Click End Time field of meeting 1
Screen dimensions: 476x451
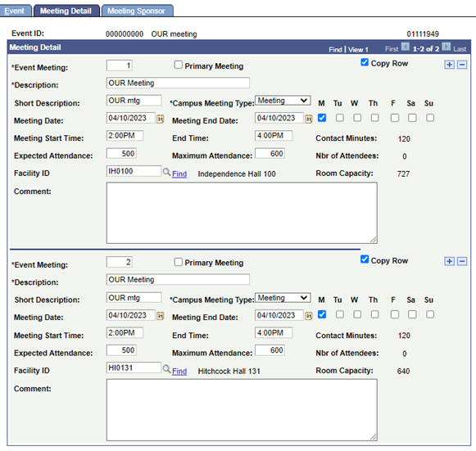click(274, 136)
